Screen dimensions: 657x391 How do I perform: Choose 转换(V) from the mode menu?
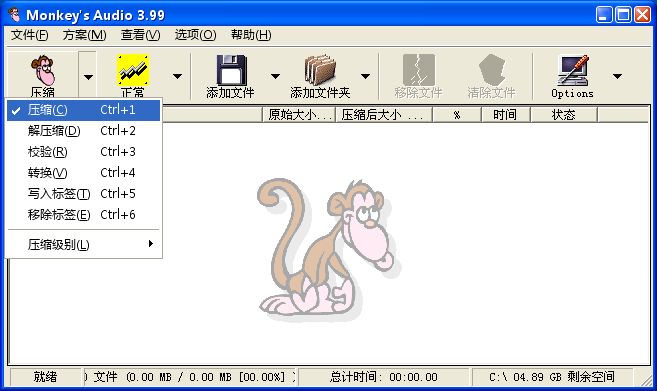83,173
